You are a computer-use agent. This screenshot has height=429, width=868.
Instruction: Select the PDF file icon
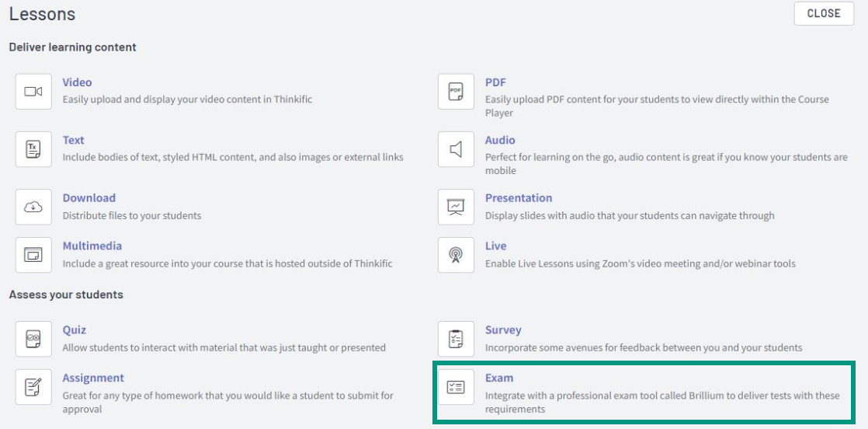pos(457,92)
